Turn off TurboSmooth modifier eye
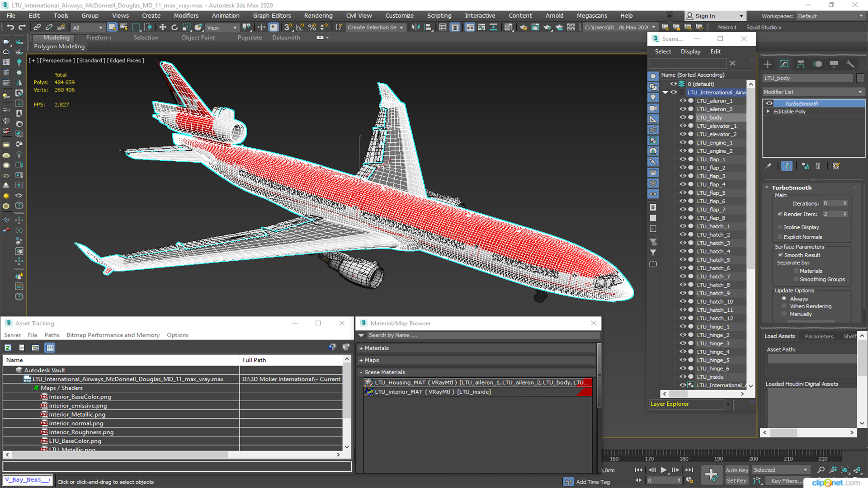Image resolution: width=868 pixels, height=488 pixels. (x=769, y=103)
